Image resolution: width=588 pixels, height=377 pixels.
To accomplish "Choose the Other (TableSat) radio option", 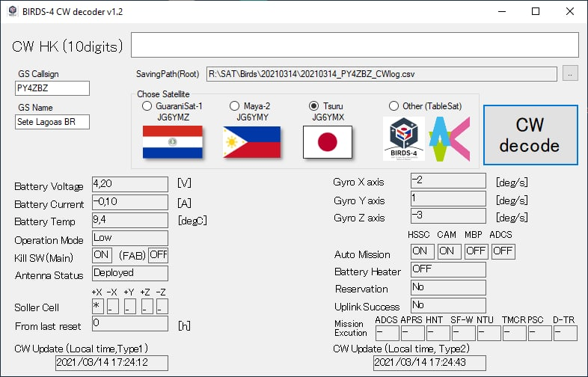I will tap(394, 106).
